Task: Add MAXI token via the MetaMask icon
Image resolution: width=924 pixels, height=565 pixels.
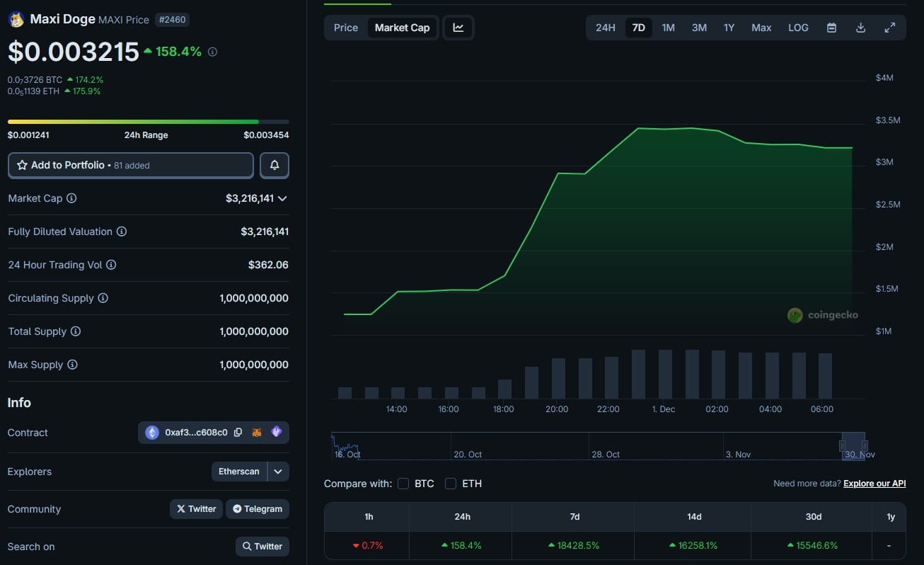Action: coord(258,432)
